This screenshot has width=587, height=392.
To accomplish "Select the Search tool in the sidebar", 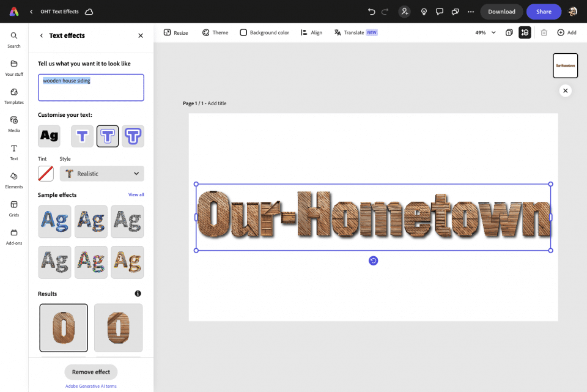I will coord(13,39).
